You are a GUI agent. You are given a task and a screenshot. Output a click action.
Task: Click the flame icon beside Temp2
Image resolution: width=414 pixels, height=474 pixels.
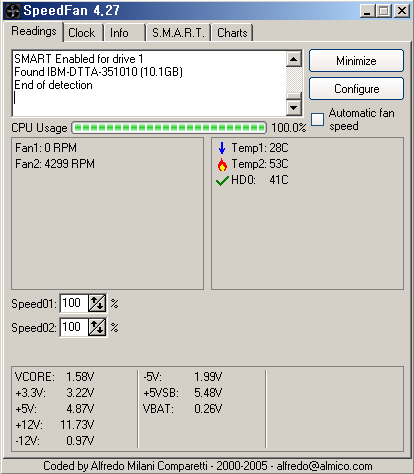pos(222,164)
